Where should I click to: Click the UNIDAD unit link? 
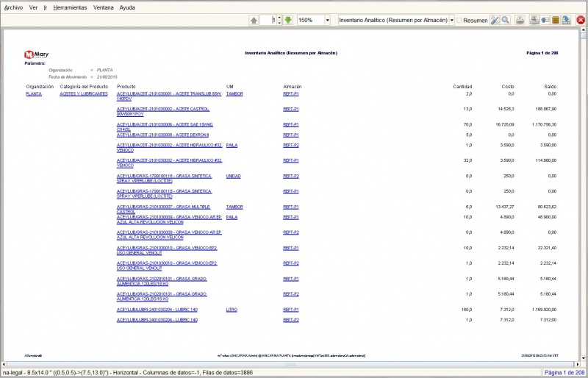point(233,176)
